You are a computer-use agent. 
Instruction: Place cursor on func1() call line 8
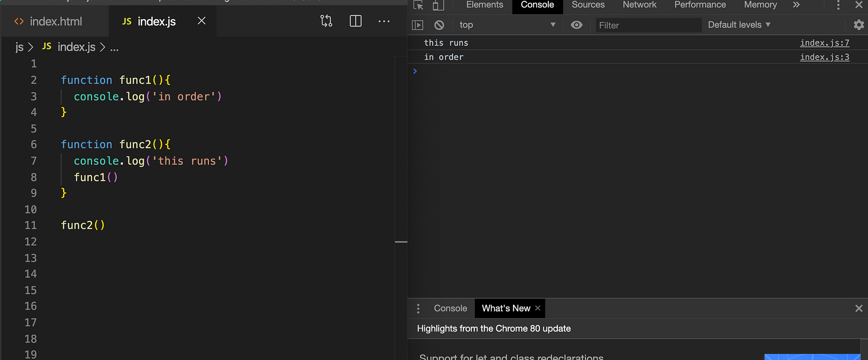(x=96, y=177)
